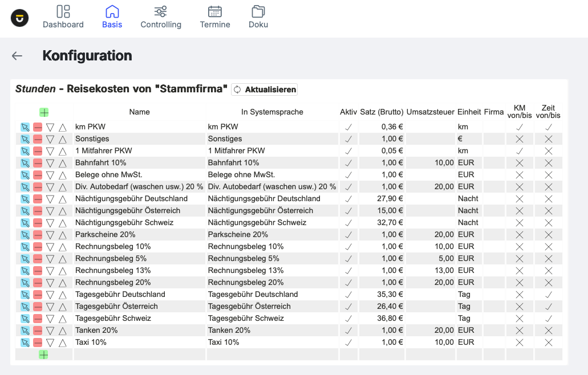588x375 pixels.
Task: Delete the Sonstiges row with red minus
Action: 38,139
